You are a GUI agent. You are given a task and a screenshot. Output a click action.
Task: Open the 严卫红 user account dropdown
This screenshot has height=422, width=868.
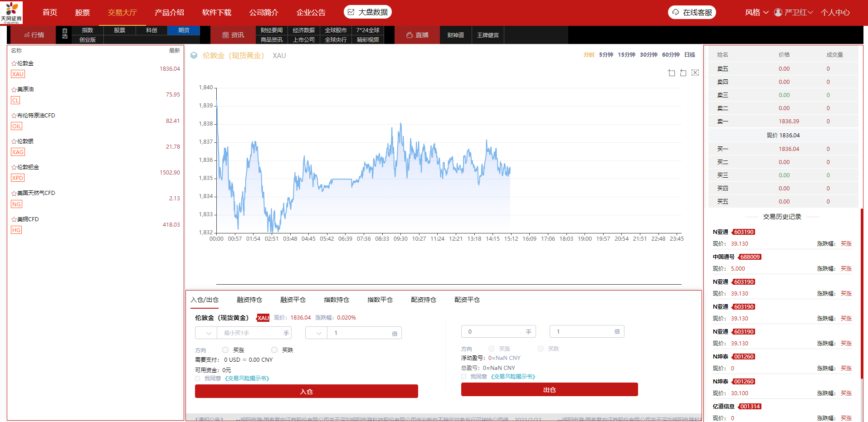coord(793,12)
